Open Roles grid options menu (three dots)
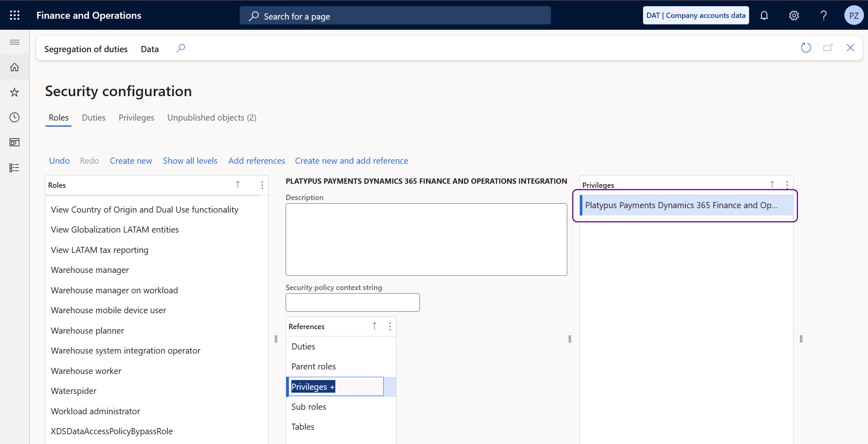 (262, 185)
